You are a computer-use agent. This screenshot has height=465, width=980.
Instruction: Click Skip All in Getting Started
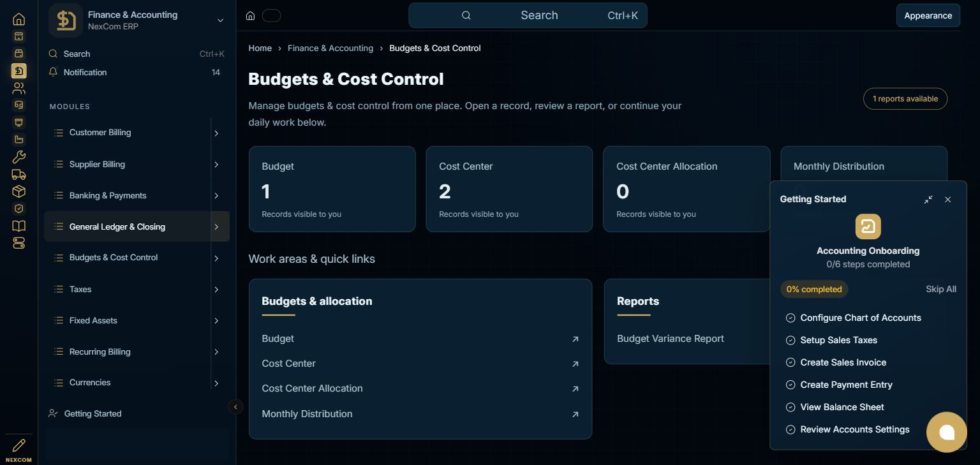pos(941,289)
